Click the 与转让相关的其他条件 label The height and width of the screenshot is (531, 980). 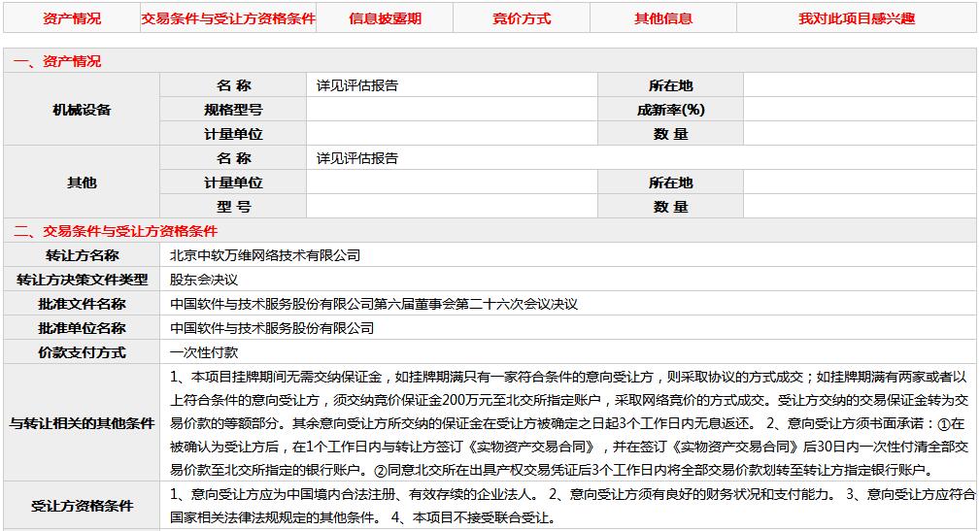(82, 423)
